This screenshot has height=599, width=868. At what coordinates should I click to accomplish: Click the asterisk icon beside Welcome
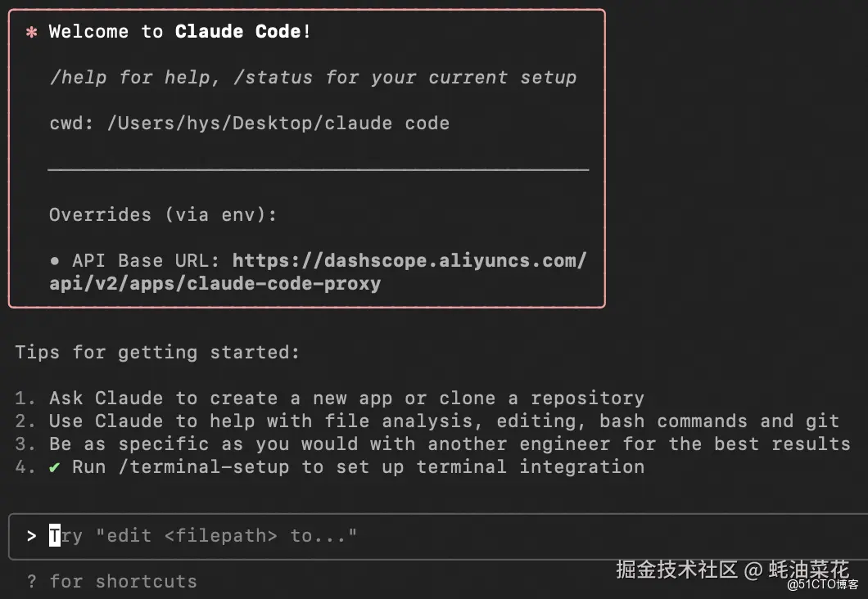[32, 33]
